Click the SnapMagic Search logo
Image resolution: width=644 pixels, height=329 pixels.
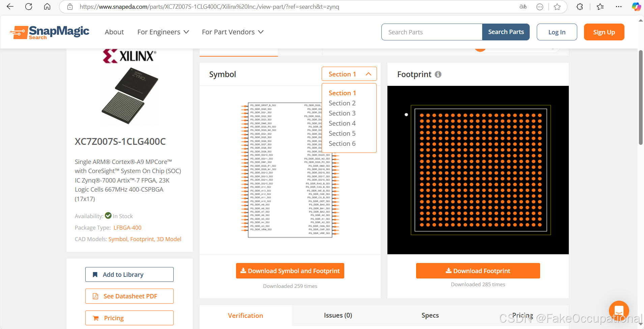(50, 32)
